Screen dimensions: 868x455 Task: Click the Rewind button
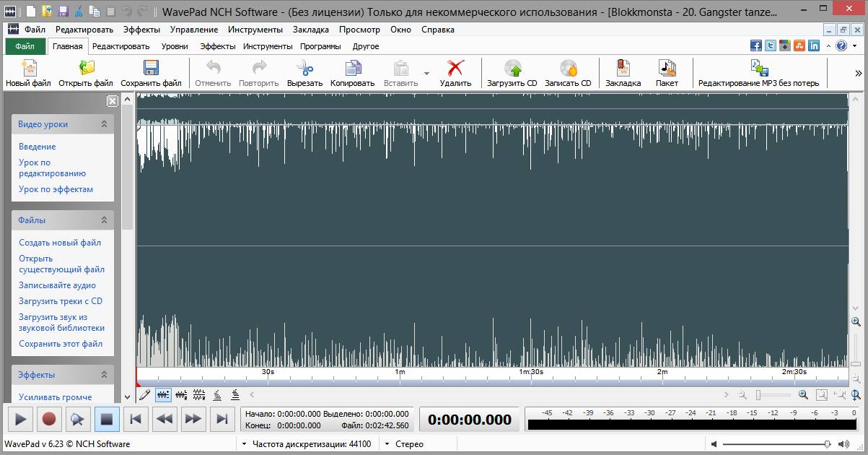click(165, 419)
